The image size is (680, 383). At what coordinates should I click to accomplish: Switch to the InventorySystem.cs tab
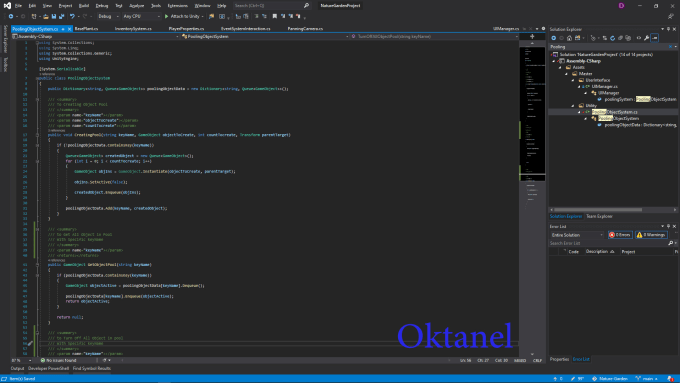[x=133, y=29]
